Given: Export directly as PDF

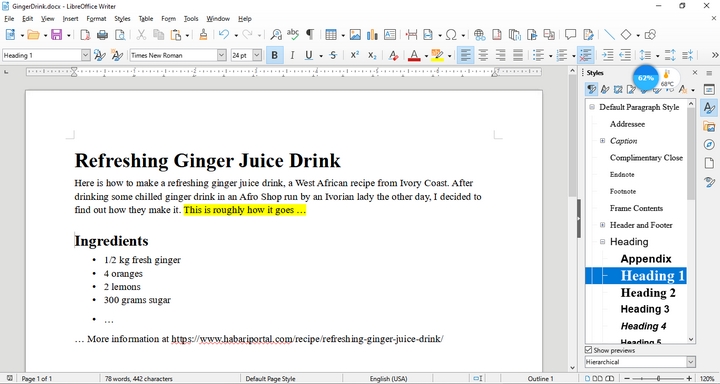Looking at the screenshot, I should point(85,34).
